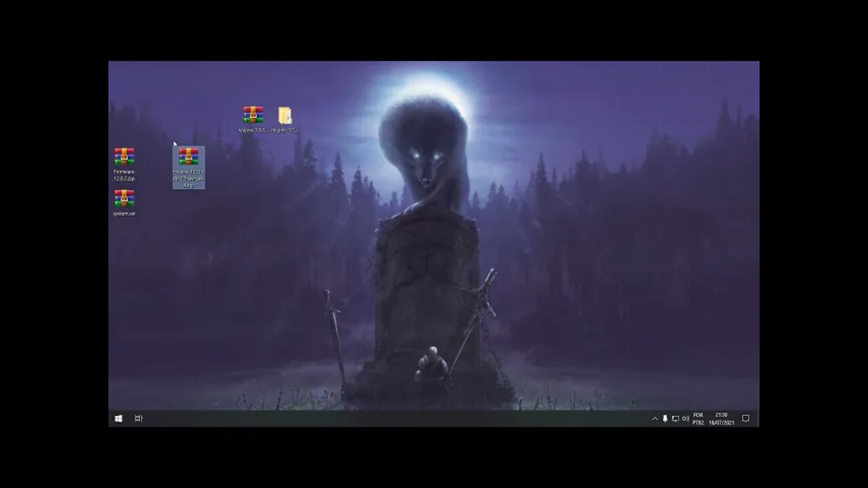Show hidden system tray icons
The image size is (868, 488).
click(x=654, y=419)
